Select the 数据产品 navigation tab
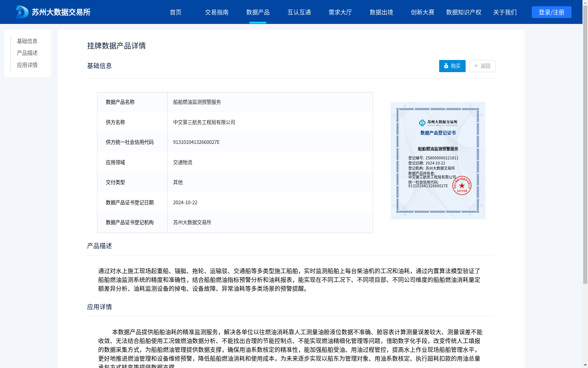The width and height of the screenshot is (588, 368). click(258, 12)
